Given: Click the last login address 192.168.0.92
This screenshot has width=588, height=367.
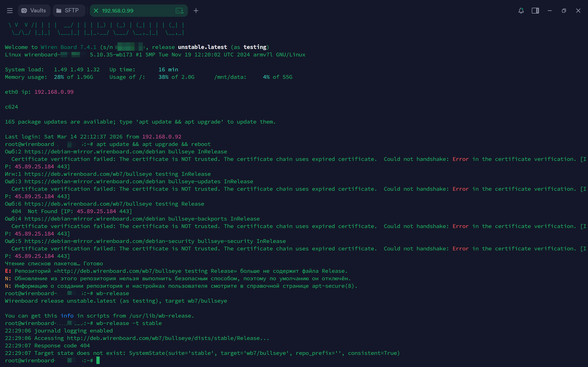Looking at the screenshot, I should click(161, 137).
